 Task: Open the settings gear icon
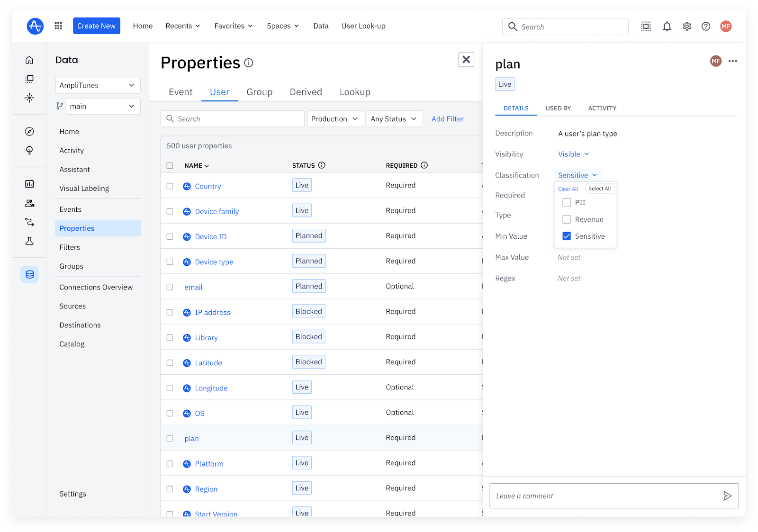click(687, 27)
